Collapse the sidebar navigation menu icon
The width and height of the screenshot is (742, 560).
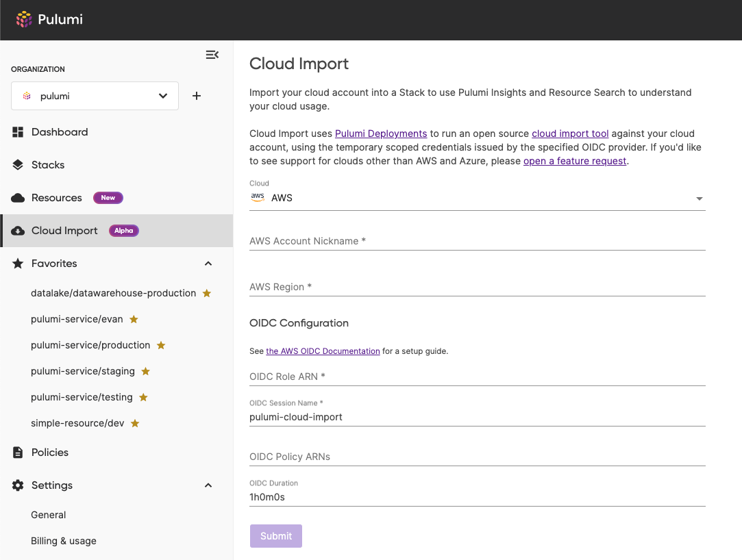tap(212, 55)
